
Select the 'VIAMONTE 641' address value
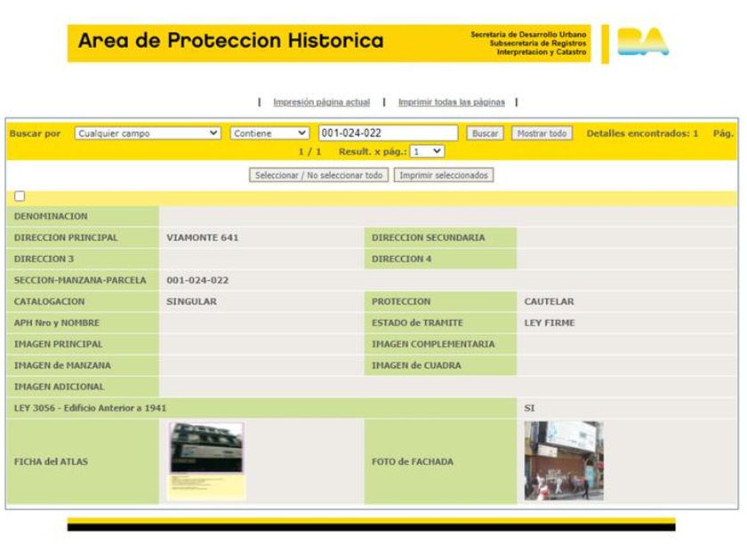click(202, 237)
